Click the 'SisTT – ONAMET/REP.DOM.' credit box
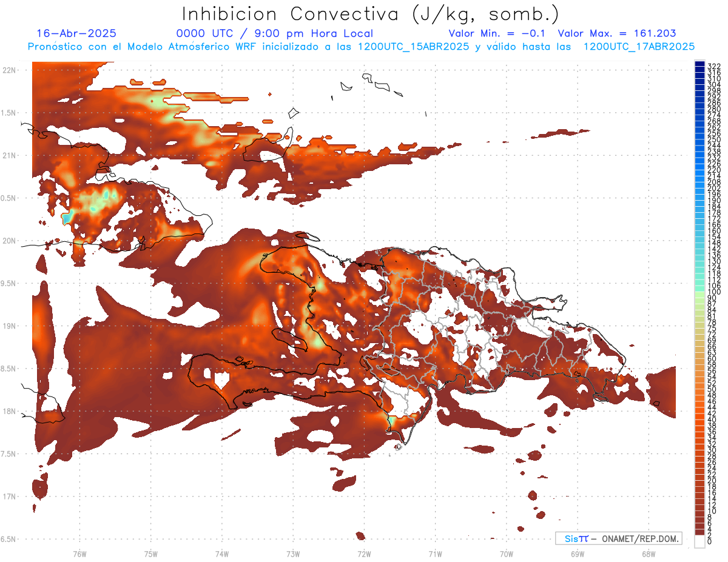The image size is (728, 562). point(619,538)
